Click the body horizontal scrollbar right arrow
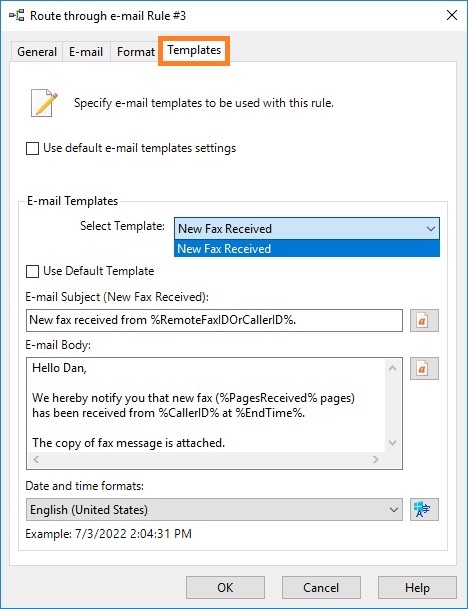468x609 pixels. point(376,459)
